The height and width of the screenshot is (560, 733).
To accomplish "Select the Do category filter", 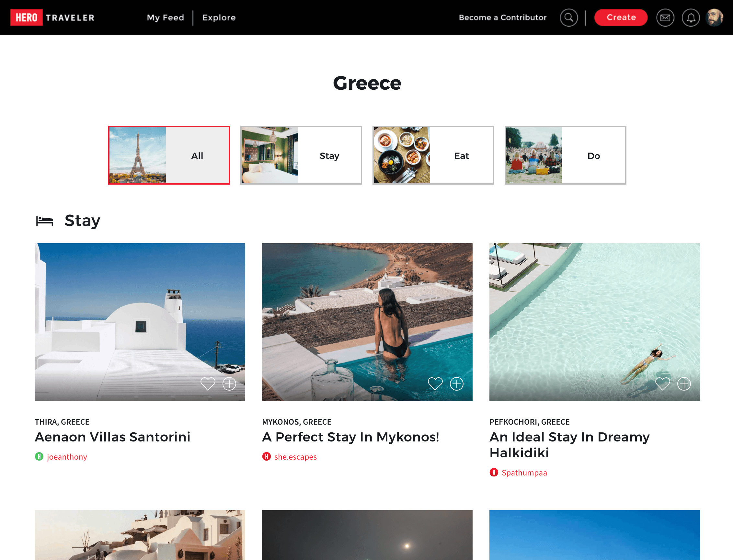I will [x=565, y=155].
